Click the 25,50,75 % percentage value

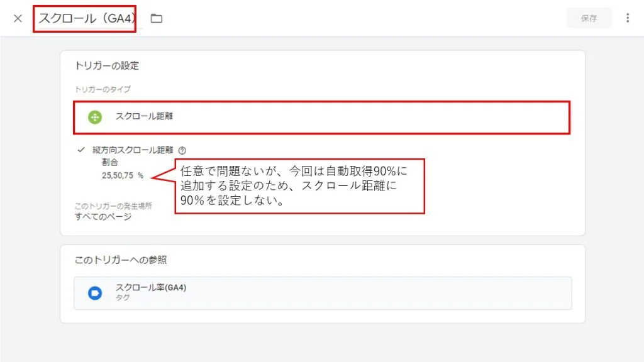[x=123, y=176]
